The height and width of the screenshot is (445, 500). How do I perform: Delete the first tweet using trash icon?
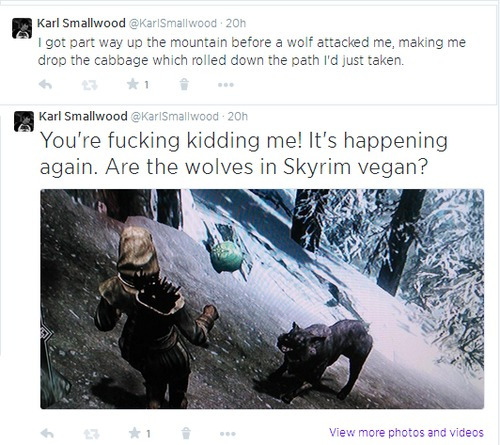[184, 84]
